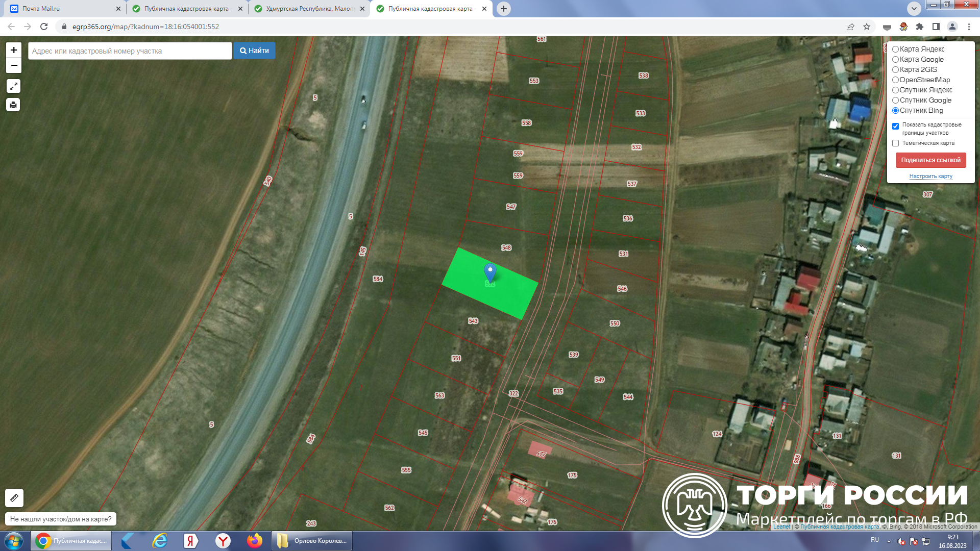Select Спутник Google layer option
The width and height of the screenshot is (980, 551).
[895, 101]
